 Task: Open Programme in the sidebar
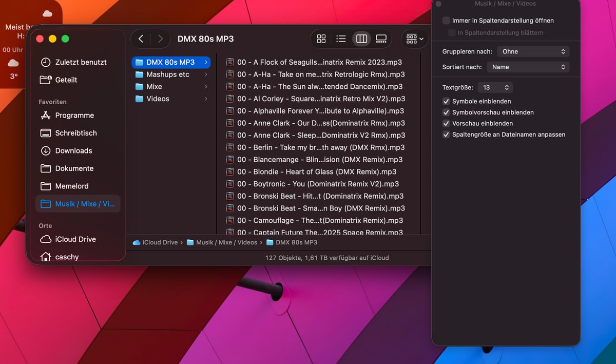(74, 116)
